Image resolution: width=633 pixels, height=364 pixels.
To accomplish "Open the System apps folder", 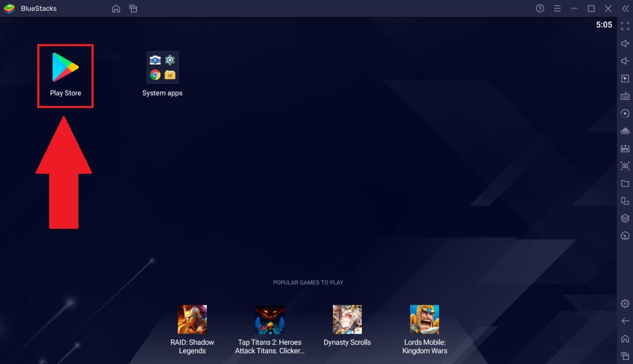I will 162,68.
